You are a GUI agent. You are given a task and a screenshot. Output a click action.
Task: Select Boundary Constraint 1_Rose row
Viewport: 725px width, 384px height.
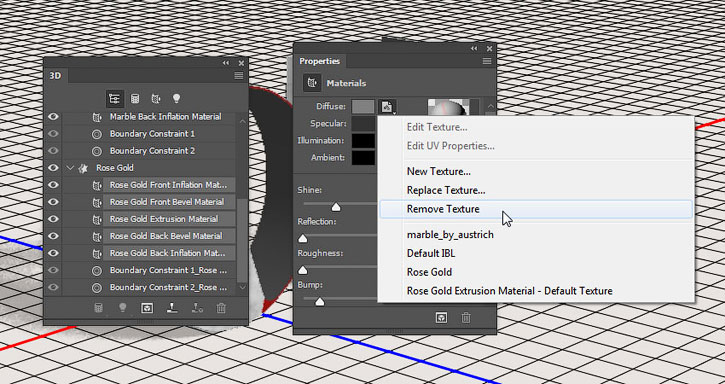point(169,270)
